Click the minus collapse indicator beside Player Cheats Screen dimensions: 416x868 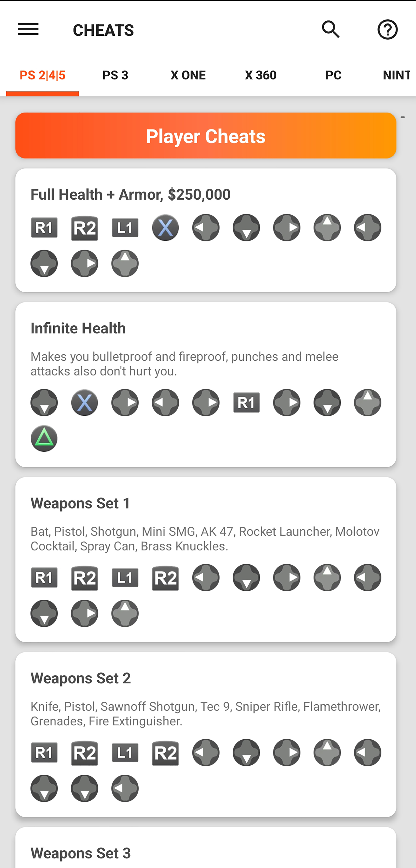click(402, 117)
